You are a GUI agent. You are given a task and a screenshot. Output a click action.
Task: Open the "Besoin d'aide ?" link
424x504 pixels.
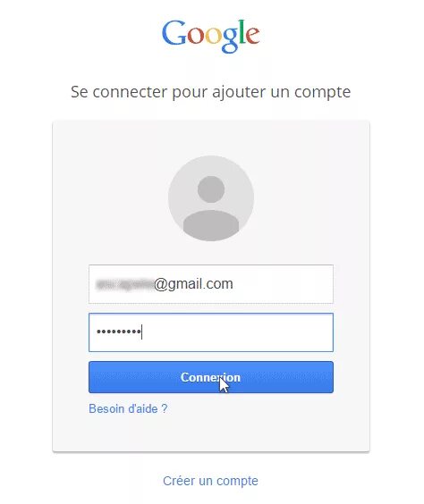(128, 409)
